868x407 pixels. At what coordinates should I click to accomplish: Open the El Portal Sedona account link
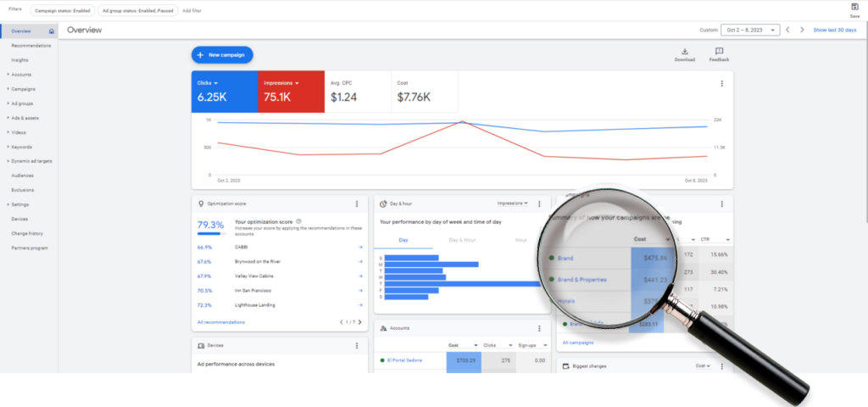pos(404,360)
